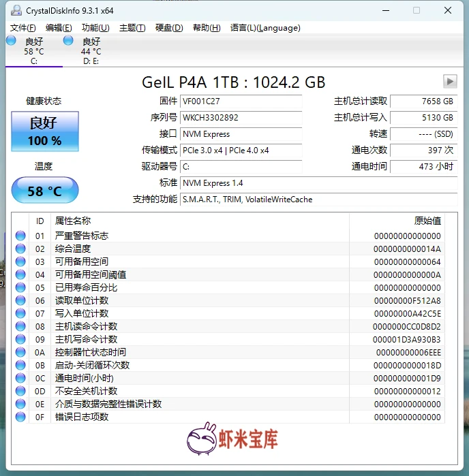Open the 编辑(E) menu
The height and width of the screenshot is (476, 469).
tap(59, 28)
